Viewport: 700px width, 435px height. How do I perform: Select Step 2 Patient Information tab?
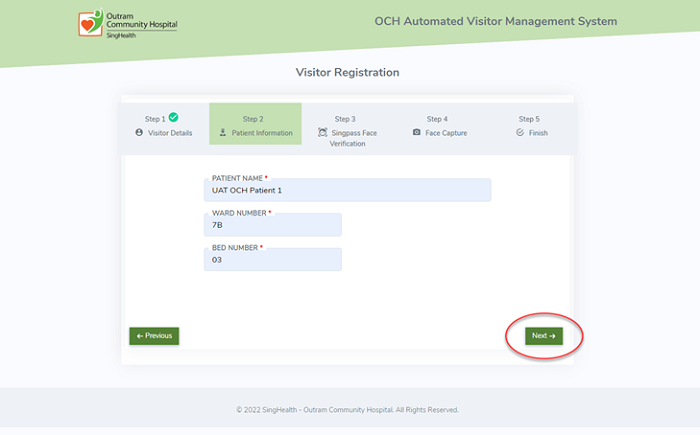pos(255,124)
